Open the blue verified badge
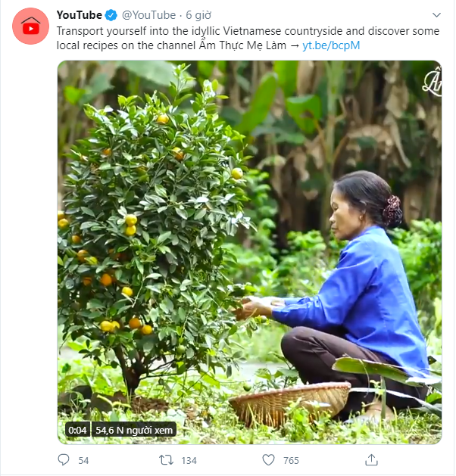The width and height of the screenshot is (456, 476). pyautogui.click(x=111, y=15)
